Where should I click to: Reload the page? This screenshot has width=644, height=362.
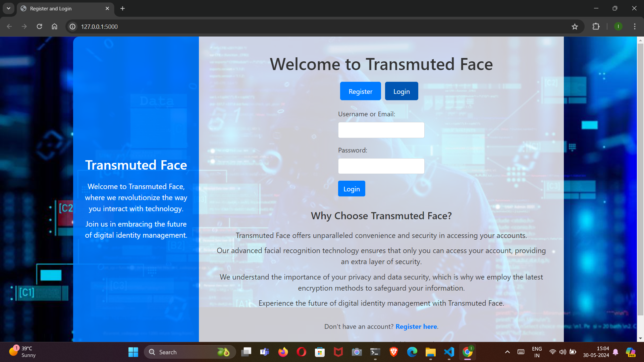tap(39, 26)
